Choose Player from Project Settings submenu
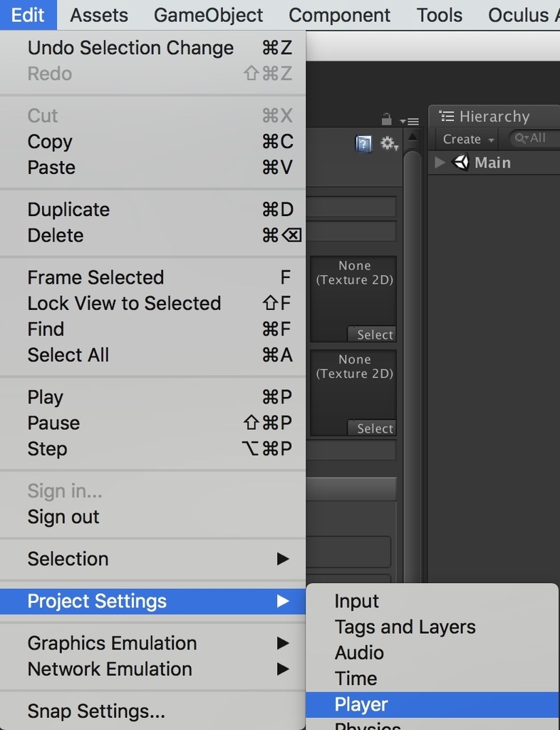 (361, 704)
